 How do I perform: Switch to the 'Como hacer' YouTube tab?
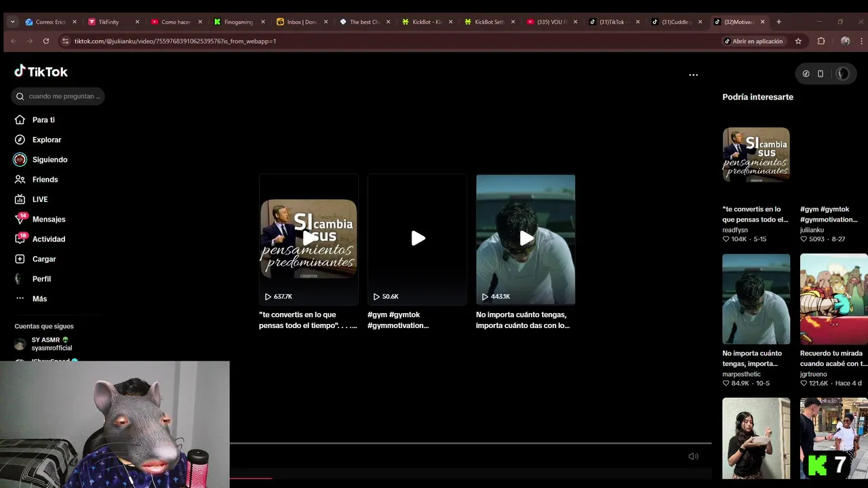click(x=177, y=22)
